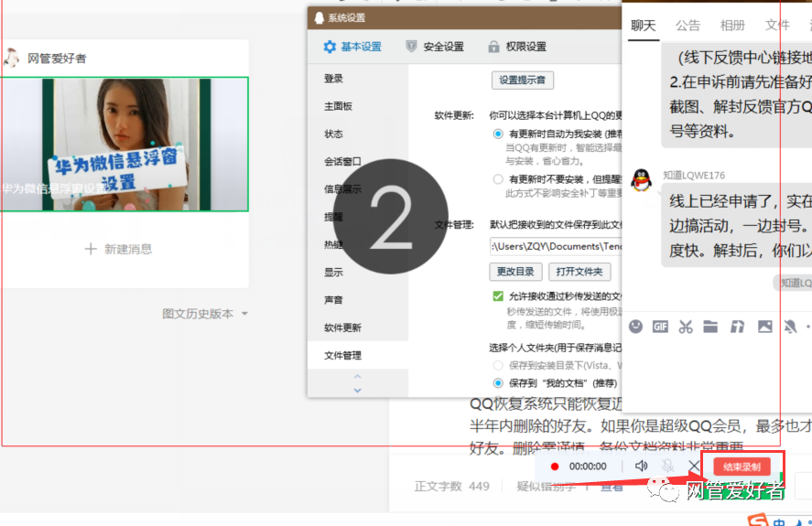Click the send-picture icon in chat toolbar
The width and height of the screenshot is (812, 526).
tap(765, 327)
